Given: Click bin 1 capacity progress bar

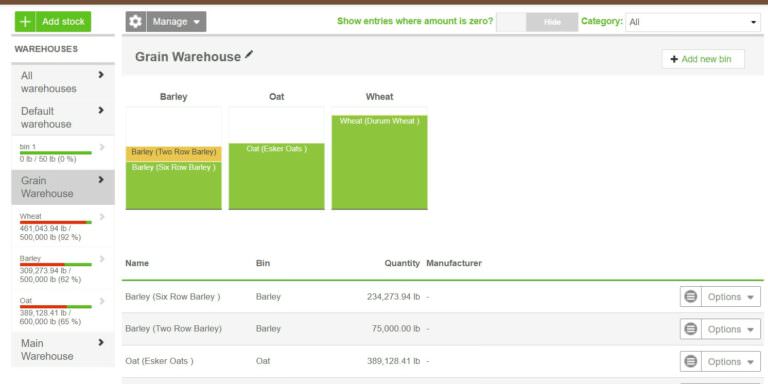Looking at the screenshot, I should pos(56,153).
